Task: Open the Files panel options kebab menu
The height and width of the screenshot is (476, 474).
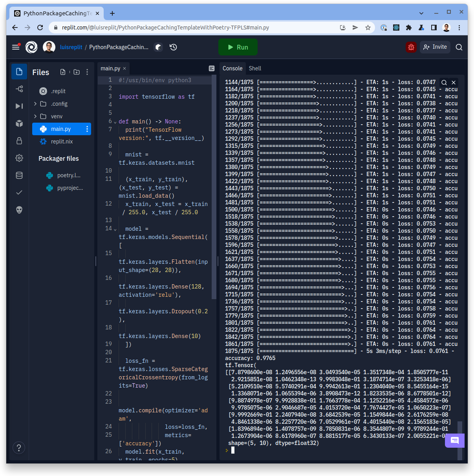Action: pyautogui.click(x=87, y=72)
